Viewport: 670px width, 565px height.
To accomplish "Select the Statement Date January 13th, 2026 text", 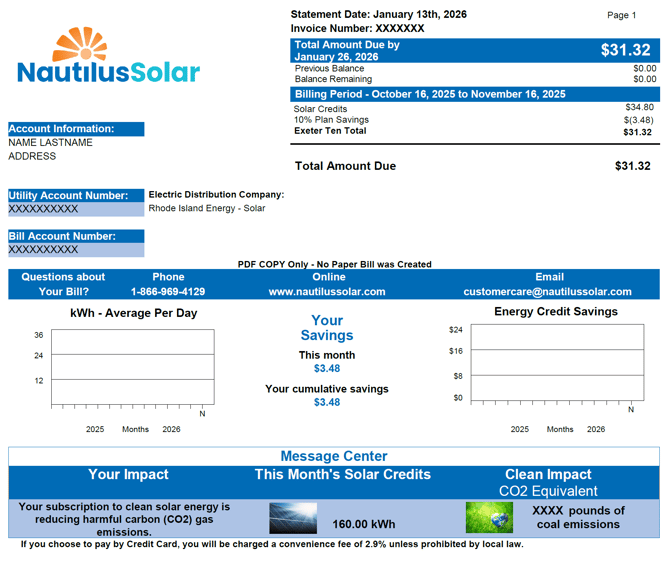I will [379, 15].
